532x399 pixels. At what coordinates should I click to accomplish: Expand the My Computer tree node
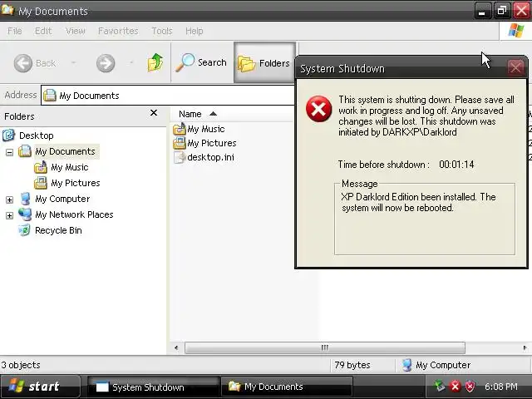(9, 199)
